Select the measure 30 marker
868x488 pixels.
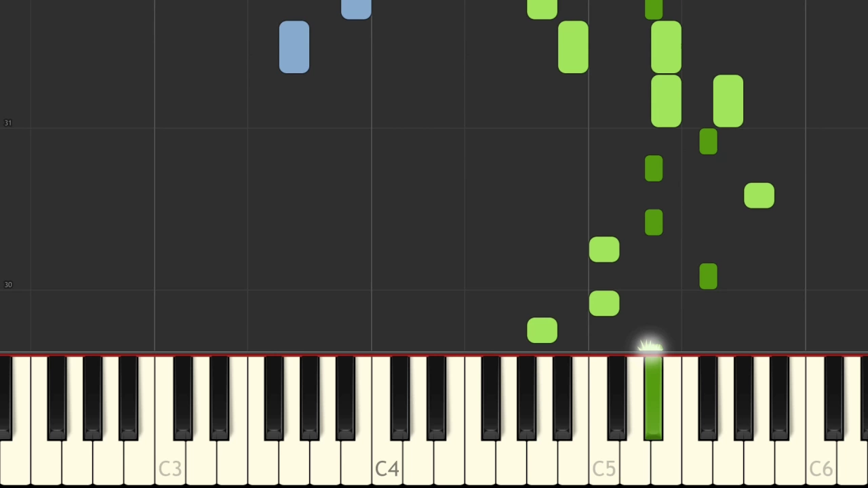point(7,285)
